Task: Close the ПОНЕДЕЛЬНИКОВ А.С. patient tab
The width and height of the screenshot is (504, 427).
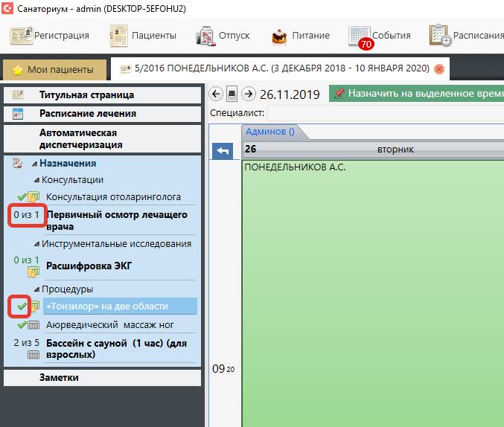Action: (439, 69)
